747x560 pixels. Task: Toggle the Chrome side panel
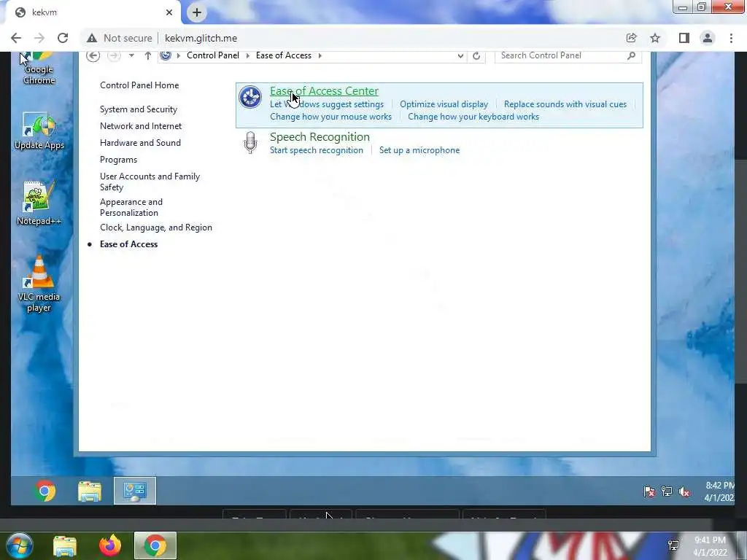684,38
